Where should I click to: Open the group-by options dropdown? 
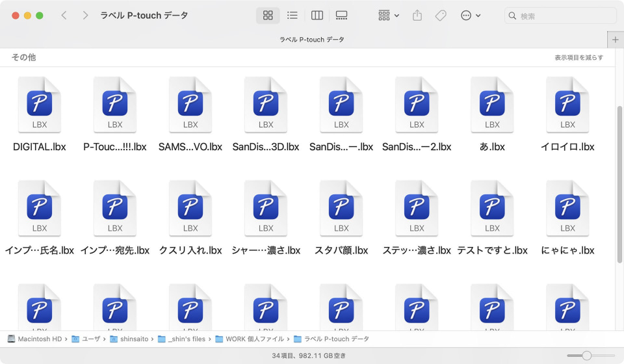[x=389, y=16]
